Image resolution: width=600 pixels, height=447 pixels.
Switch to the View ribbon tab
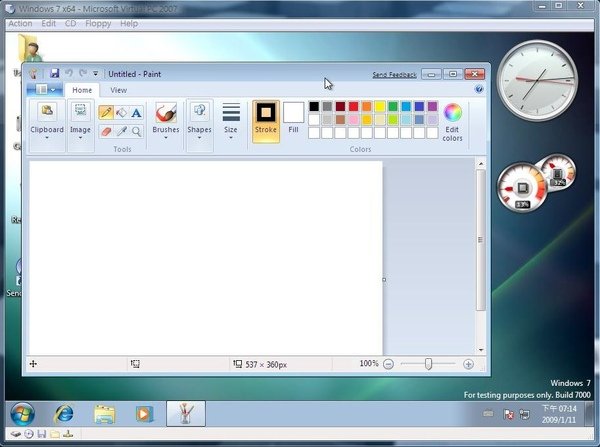(x=118, y=90)
